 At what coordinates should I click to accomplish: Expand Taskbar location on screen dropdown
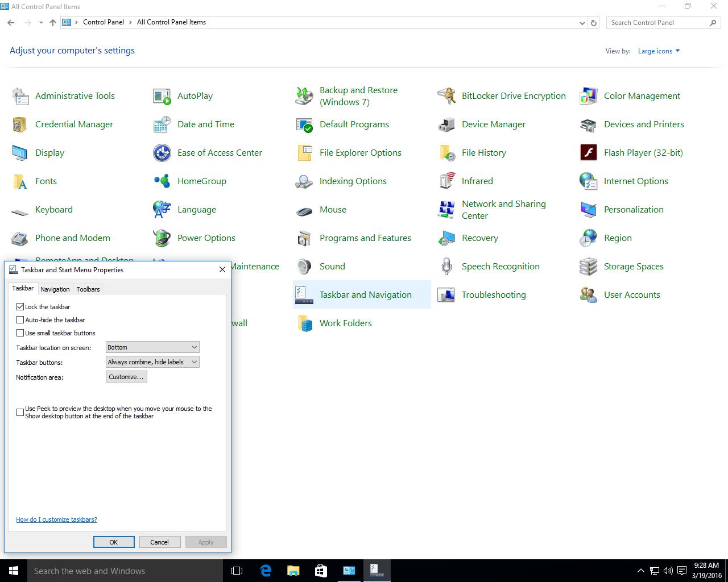pos(152,347)
